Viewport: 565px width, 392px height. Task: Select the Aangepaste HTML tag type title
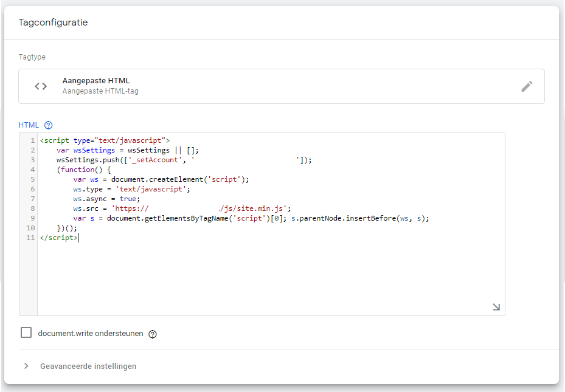(95, 81)
